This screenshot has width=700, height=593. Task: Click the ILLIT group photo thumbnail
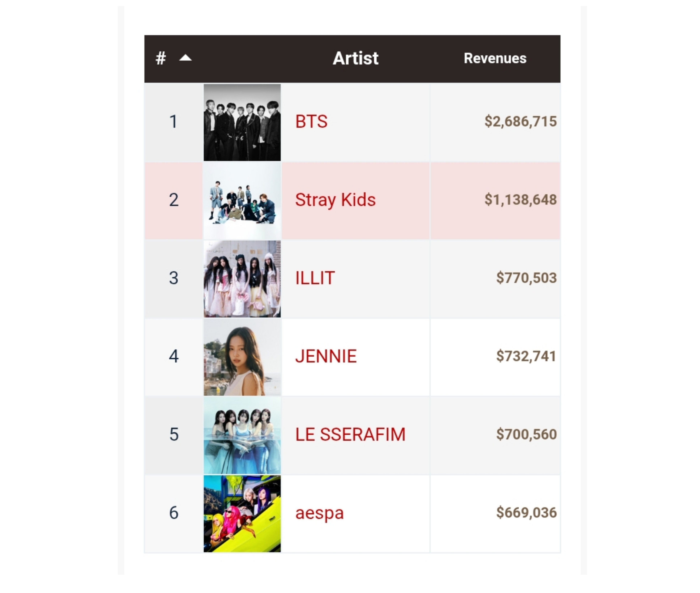(242, 279)
